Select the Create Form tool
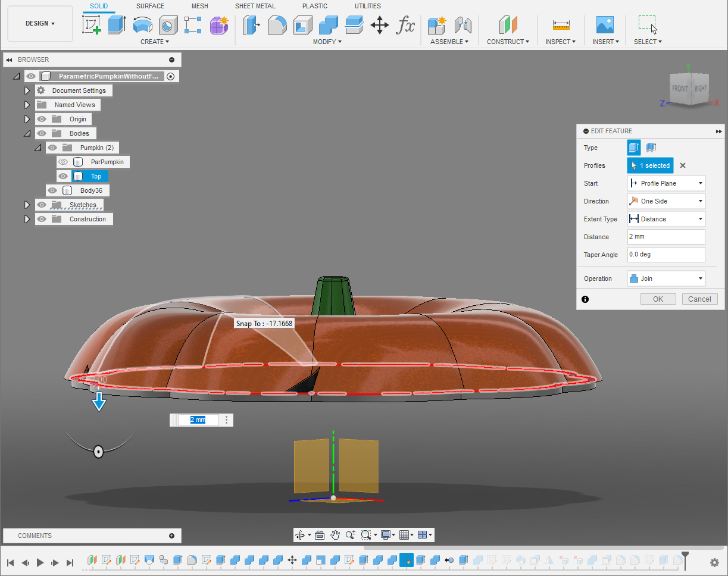 click(220, 25)
